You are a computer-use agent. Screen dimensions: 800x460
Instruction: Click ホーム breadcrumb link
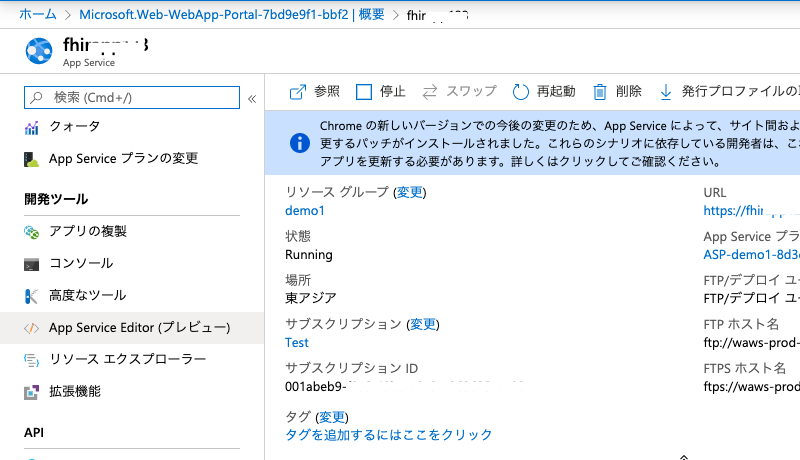point(38,14)
